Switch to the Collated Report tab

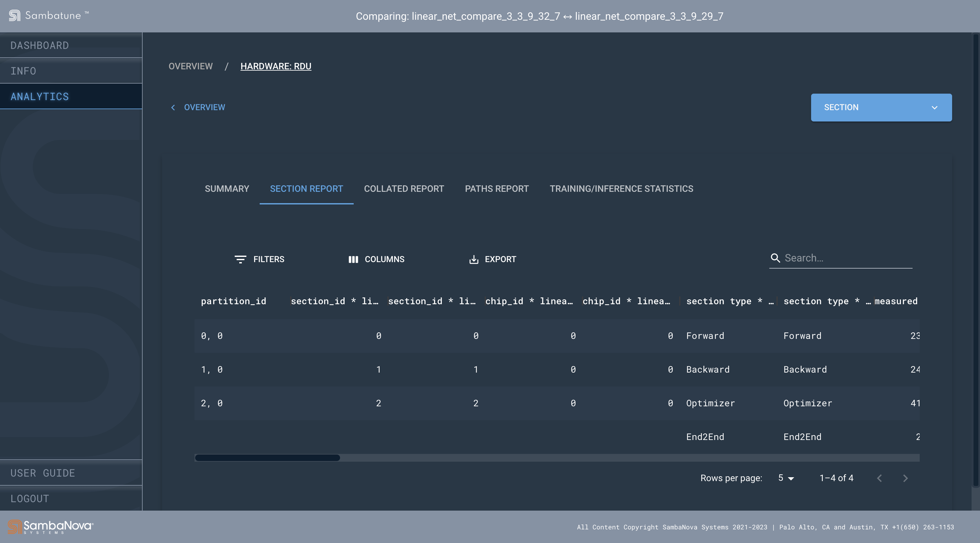[x=404, y=188]
